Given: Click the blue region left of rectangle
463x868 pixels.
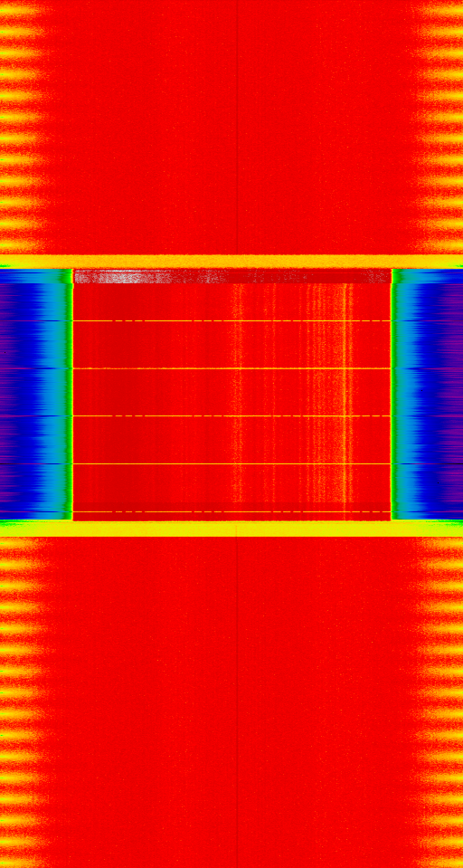Looking at the screenshot, I should [x=33, y=395].
